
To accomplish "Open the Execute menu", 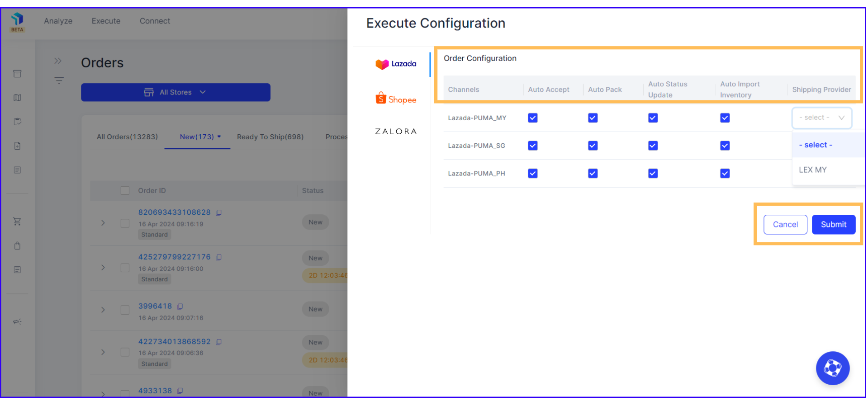I will 106,21.
